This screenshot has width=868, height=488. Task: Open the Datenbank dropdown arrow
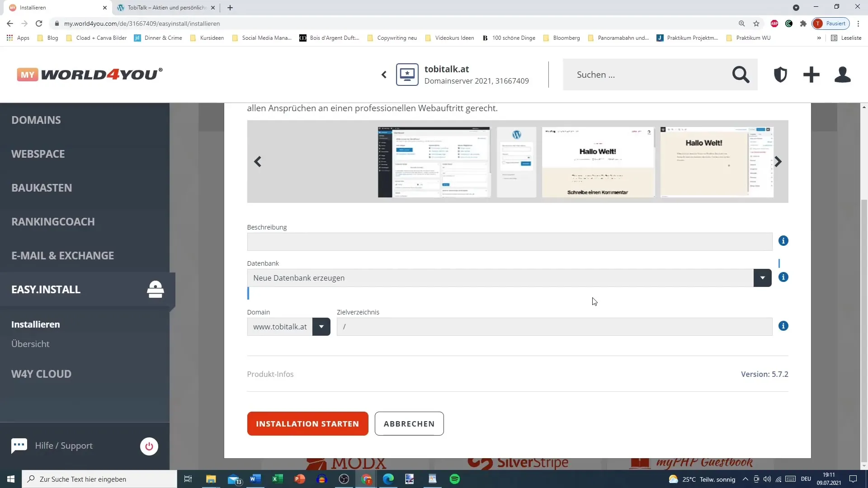click(762, 278)
